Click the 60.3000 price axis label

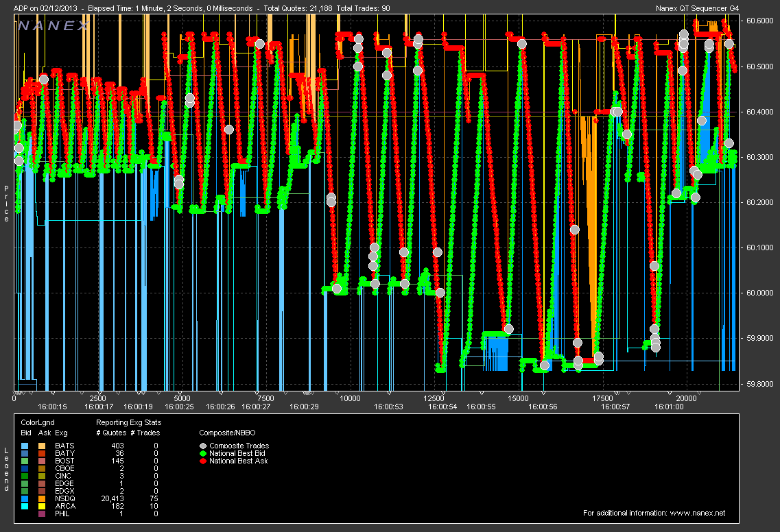[x=759, y=157]
